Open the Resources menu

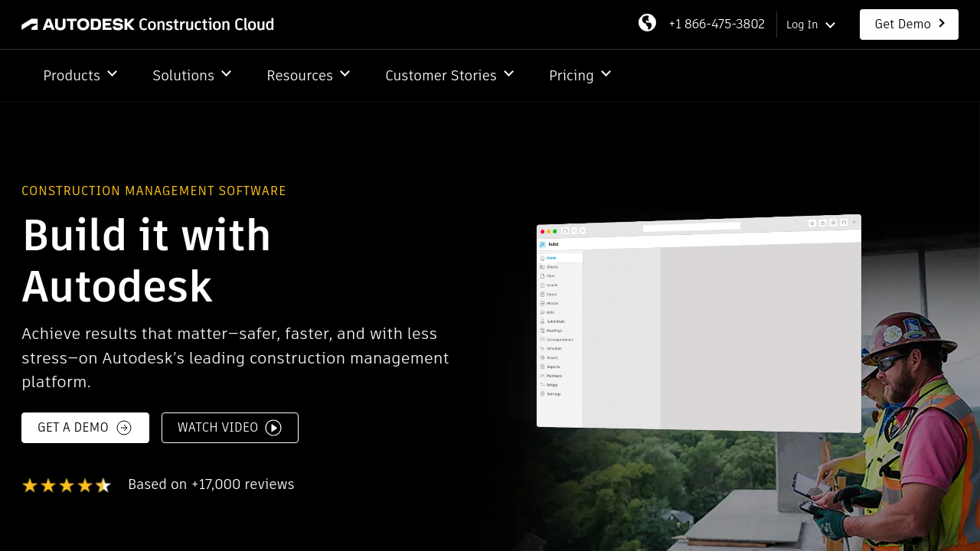pos(308,75)
